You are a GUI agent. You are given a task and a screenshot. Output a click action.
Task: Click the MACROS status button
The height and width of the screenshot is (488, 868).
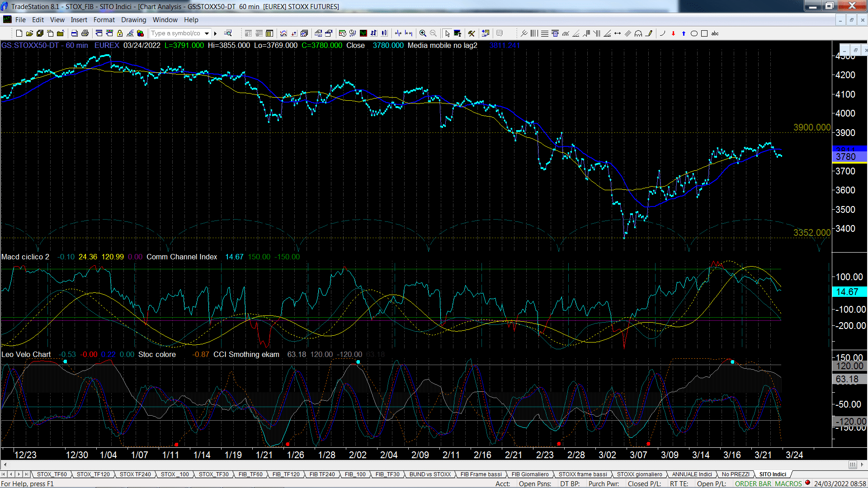coord(788,483)
